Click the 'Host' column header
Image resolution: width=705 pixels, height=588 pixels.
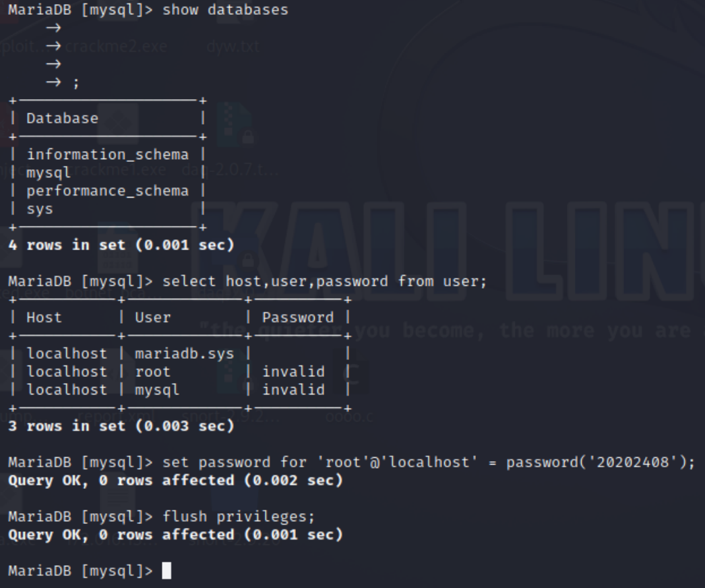[x=44, y=318]
